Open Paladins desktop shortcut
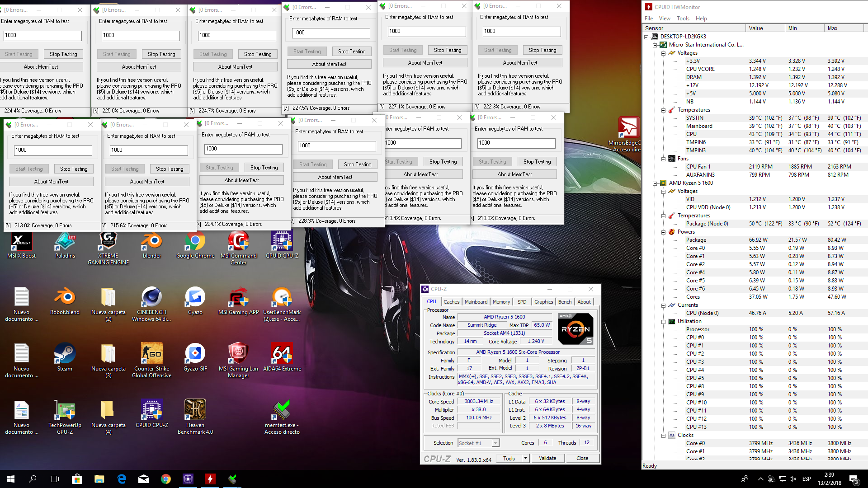Screen dimensions: 868x488 click(x=65, y=245)
